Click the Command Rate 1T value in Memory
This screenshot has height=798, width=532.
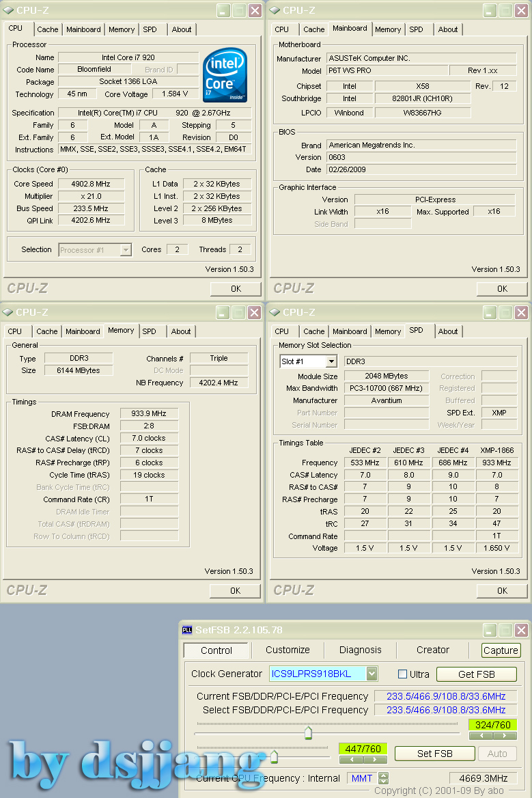(149, 499)
